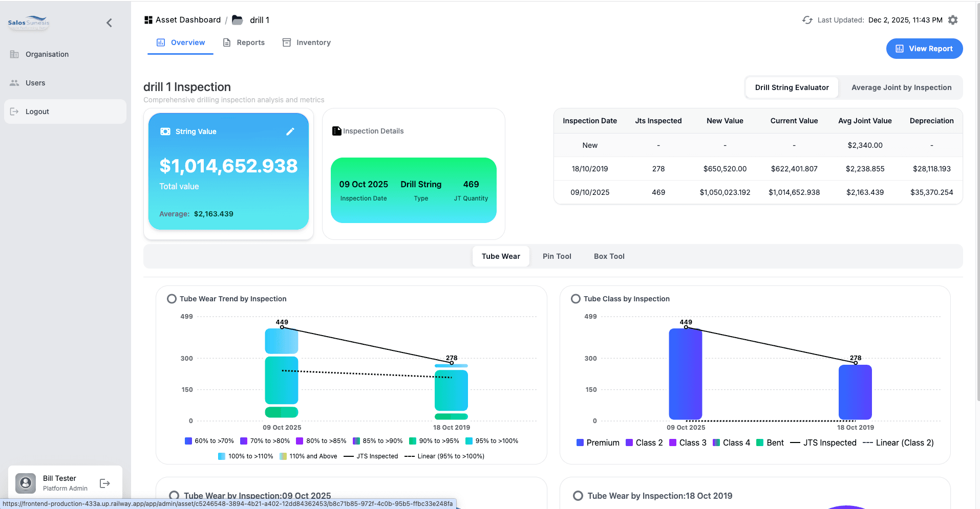
Task: Click the drill 1 folder icon
Action: coord(237,20)
